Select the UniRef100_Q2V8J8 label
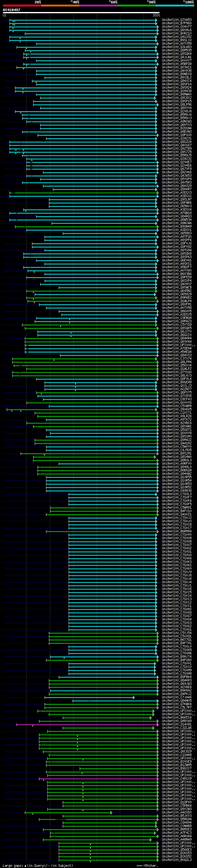Screen dimensions: 197x868 point(177,111)
